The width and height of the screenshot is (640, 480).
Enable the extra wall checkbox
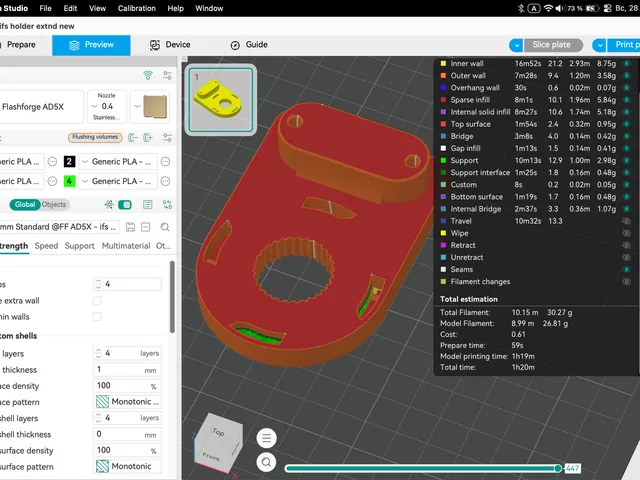[x=97, y=300]
